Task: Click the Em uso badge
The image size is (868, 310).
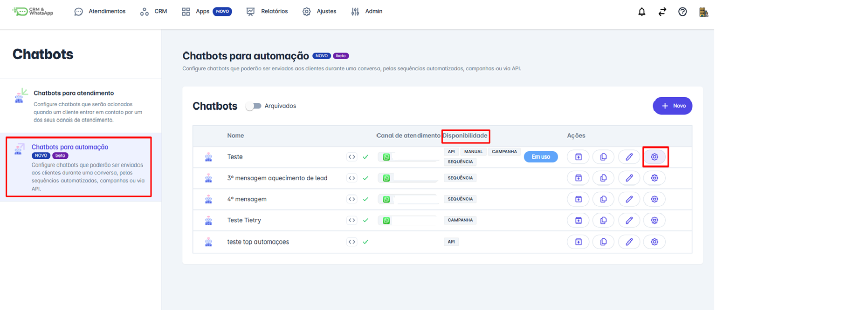Action: (541, 157)
